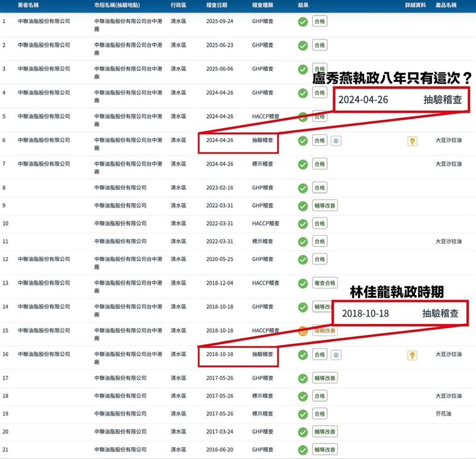Click the green check icon in row 19
The height and width of the screenshot is (459, 476).
303,414
